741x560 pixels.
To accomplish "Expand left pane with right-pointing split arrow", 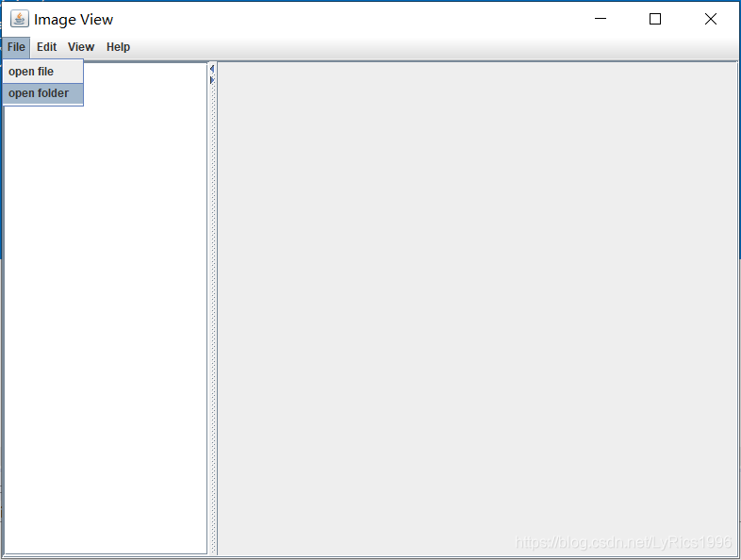I will coord(212,80).
